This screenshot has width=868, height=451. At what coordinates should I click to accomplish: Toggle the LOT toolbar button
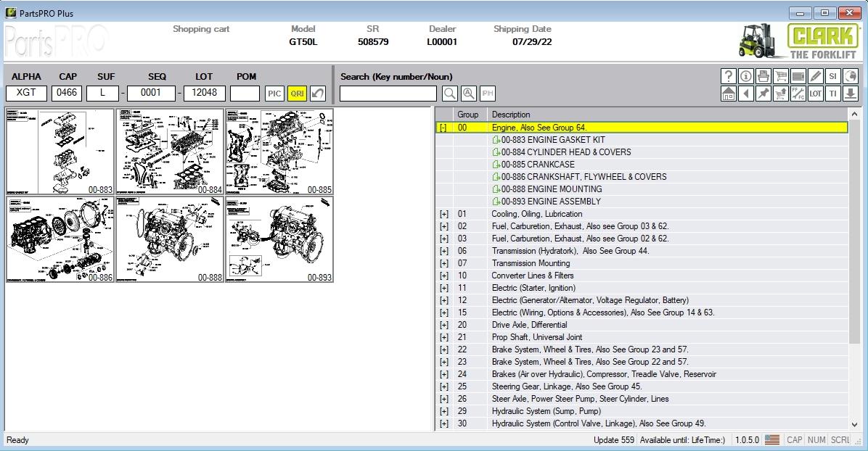click(816, 94)
